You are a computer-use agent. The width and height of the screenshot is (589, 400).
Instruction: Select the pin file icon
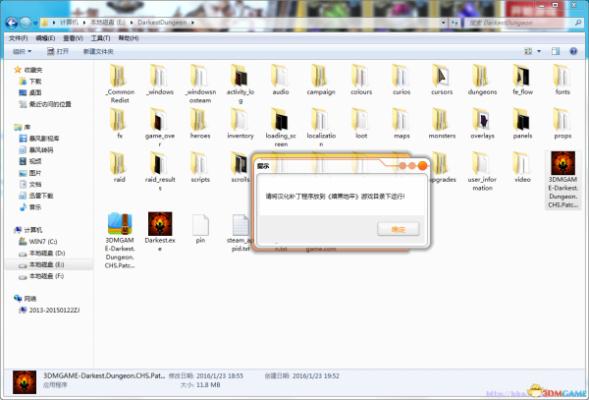point(200,225)
